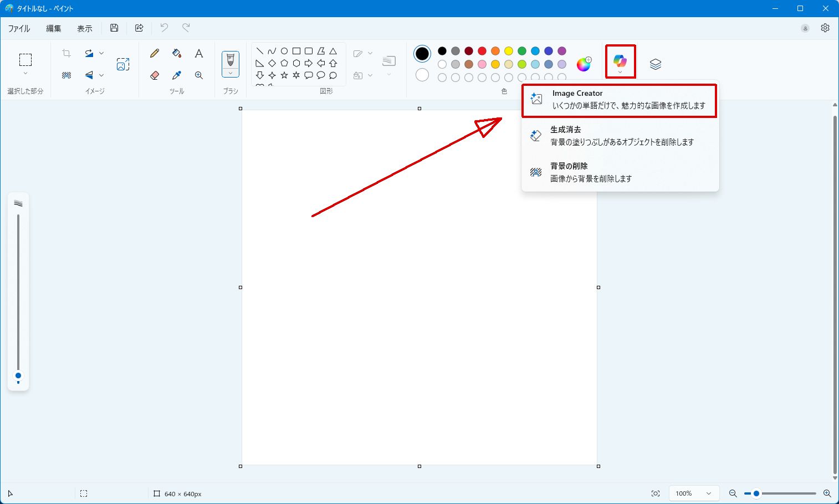The image size is (839, 504).
Task: Select the Fill bucket tool
Action: (177, 53)
